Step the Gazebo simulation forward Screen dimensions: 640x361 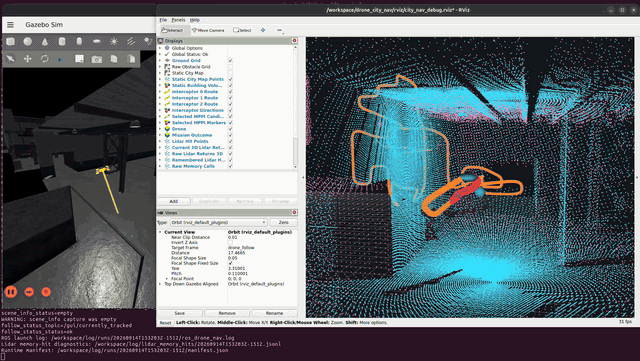(x=29, y=292)
